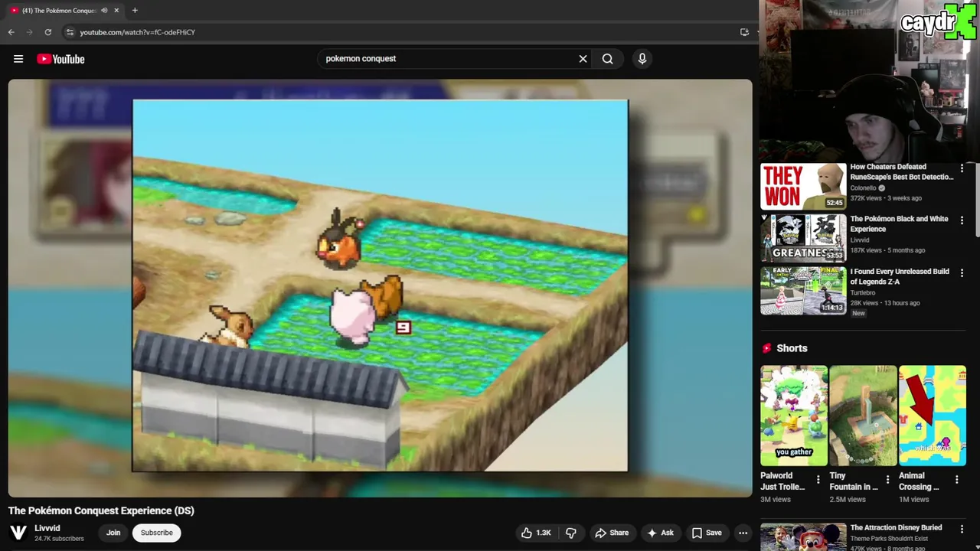Open Colonello channel link
Screen dimensions: 980x551
(x=863, y=187)
